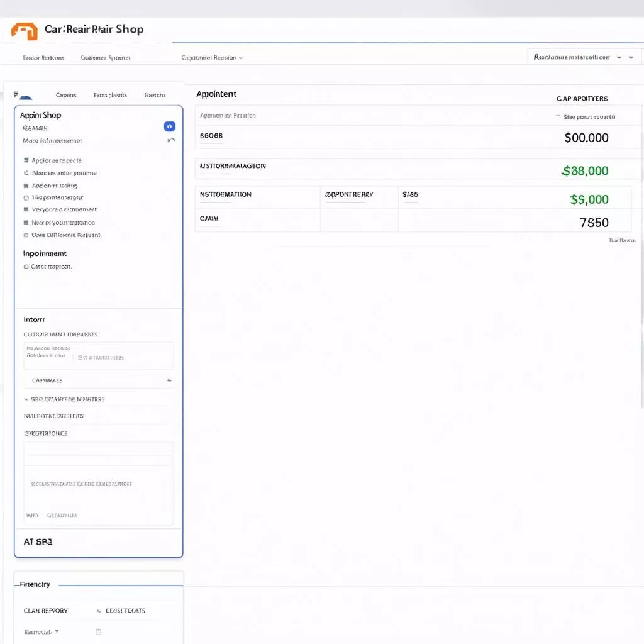644x644 pixels.
Task: Click the undo arrow beside More information
Action: pos(171,141)
